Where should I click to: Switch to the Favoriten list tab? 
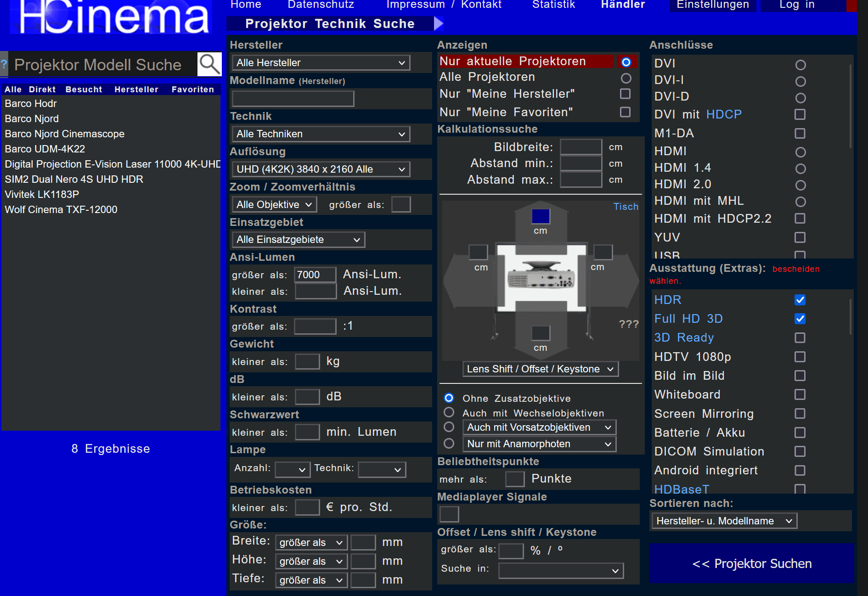pyautogui.click(x=193, y=90)
